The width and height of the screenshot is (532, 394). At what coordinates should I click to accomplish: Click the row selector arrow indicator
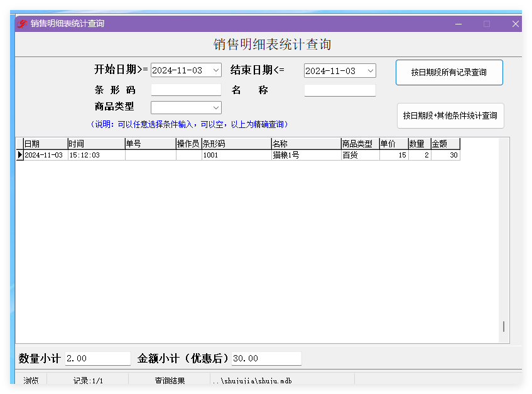click(20, 155)
